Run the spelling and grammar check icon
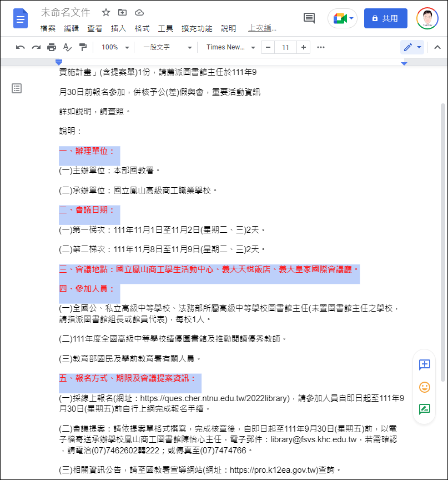The height and width of the screenshot is (480, 448). click(66, 47)
